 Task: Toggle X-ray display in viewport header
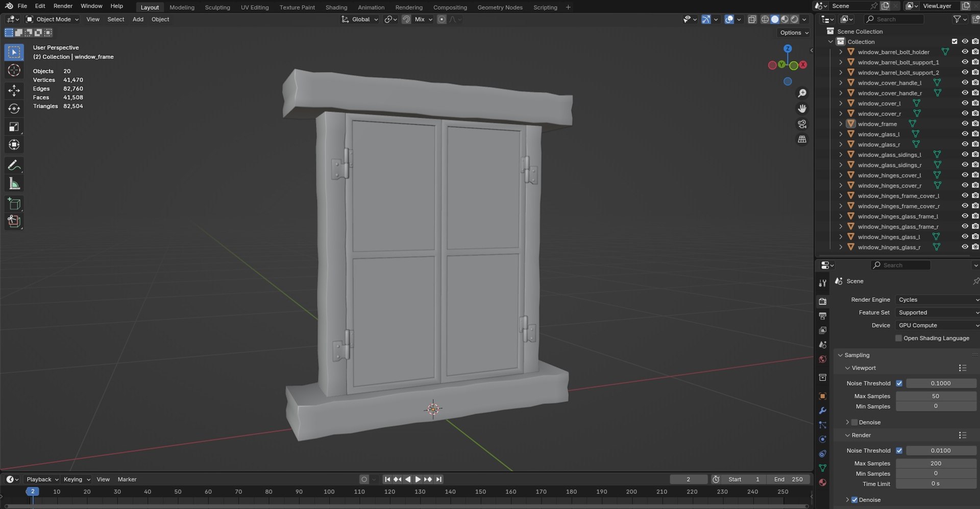[x=752, y=19]
